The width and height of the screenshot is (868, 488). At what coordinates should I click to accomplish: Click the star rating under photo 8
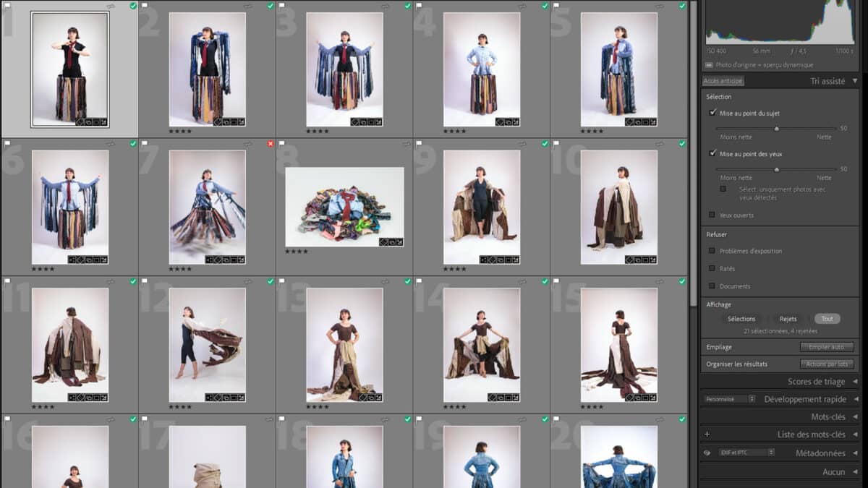tap(297, 252)
